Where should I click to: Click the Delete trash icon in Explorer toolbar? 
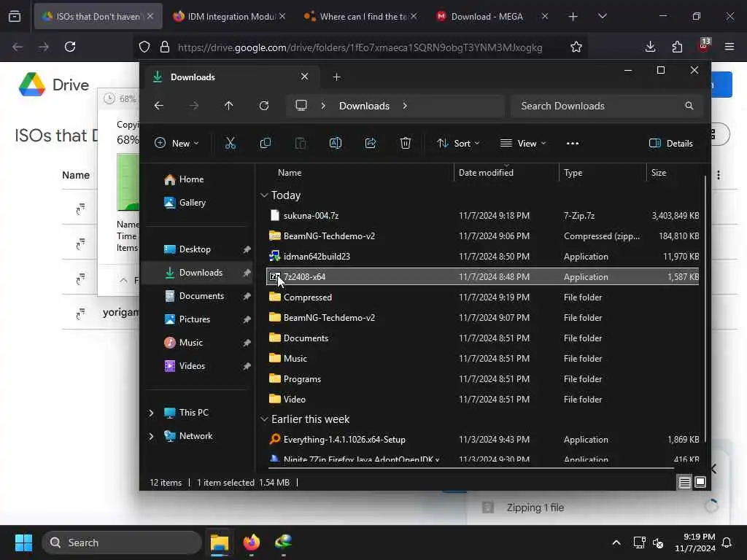coord(406,144)
